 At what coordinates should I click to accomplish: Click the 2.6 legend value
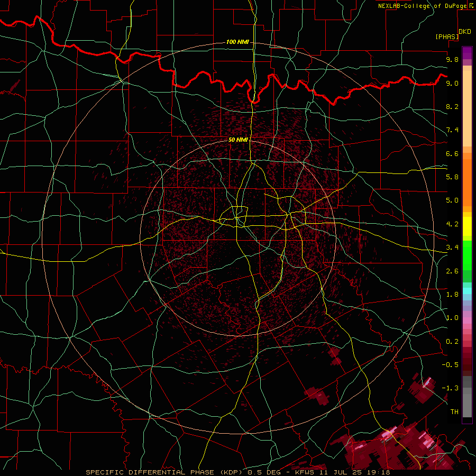(x=452, y=271)
